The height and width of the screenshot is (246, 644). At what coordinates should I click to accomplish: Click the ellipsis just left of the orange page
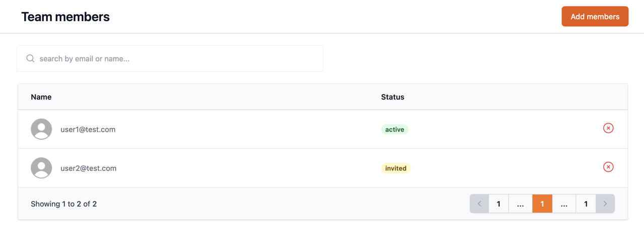(x=520, y=204)
